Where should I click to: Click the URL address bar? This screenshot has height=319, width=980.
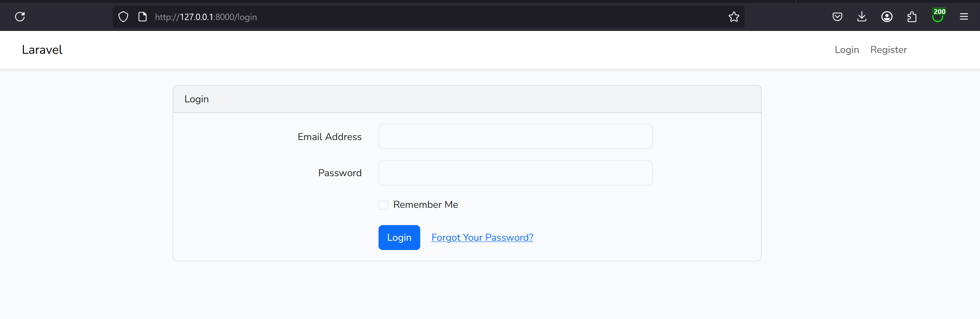point(401,17)
